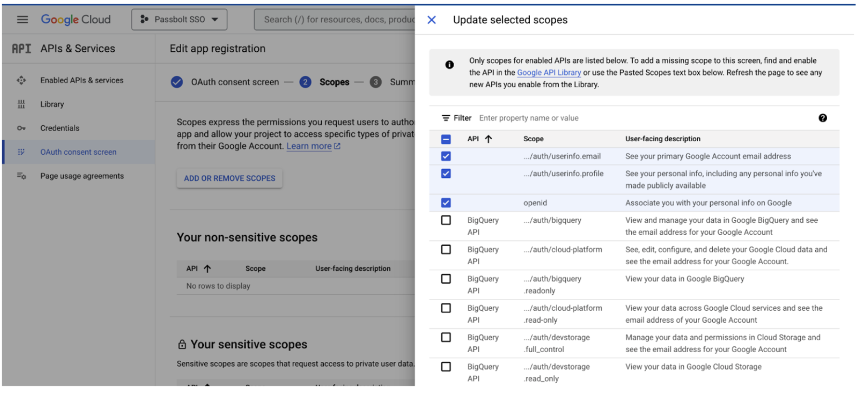Screen dimensions: 868x395
Task: Click the step 3 circle indicator
Action: point(376,82)
